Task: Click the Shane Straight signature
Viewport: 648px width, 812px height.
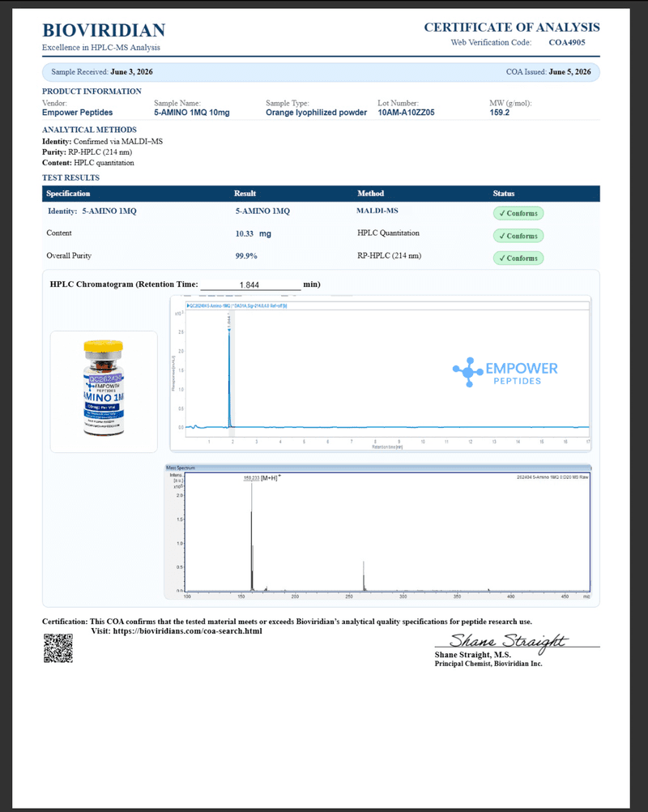Action: [508, 642]
